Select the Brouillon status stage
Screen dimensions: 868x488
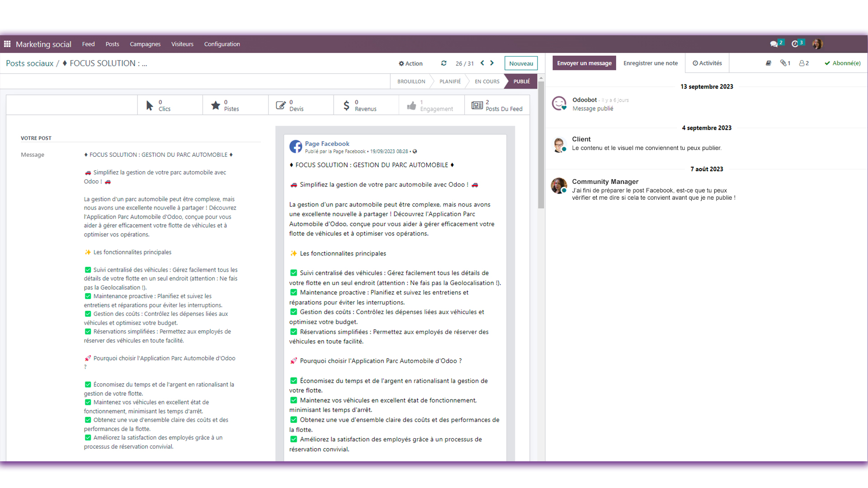pyautogui.click(x=411, y=81)
